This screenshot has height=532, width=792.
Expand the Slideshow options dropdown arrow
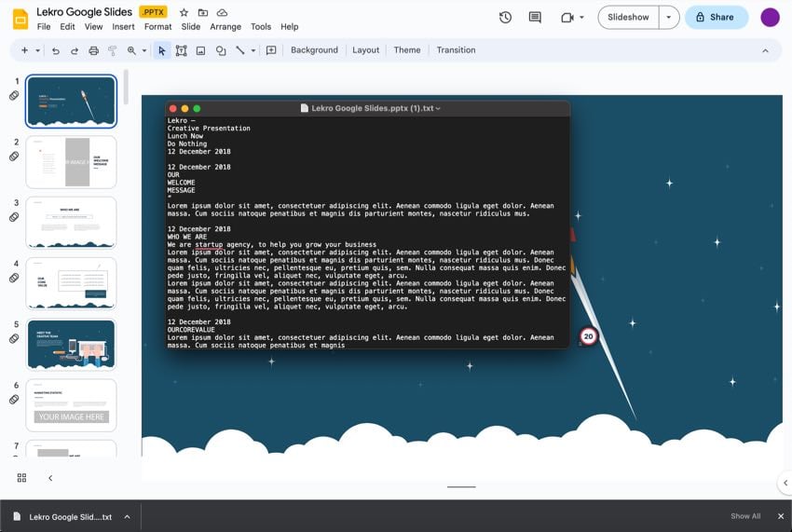coord(668,17)
